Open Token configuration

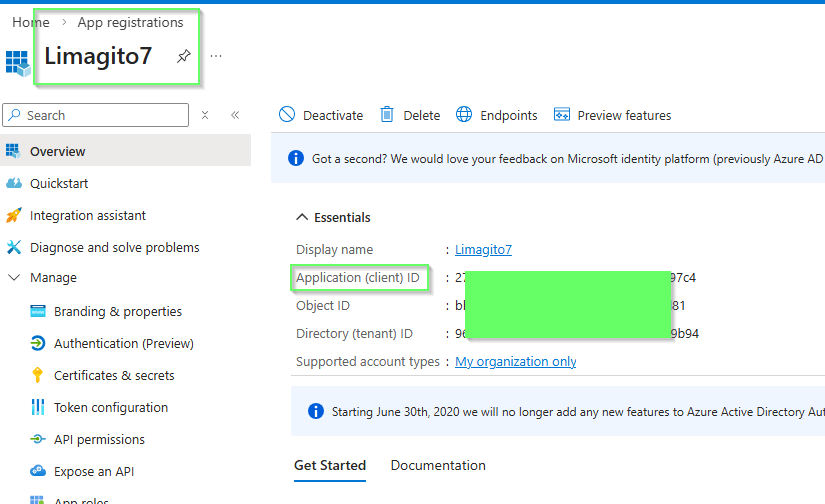[x=111, y=408]
